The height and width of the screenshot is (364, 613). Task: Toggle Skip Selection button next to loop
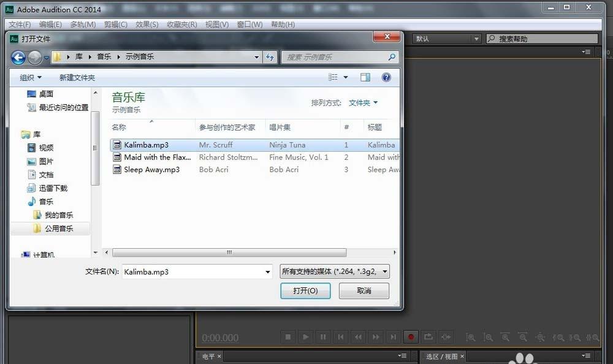pos(446,337)
